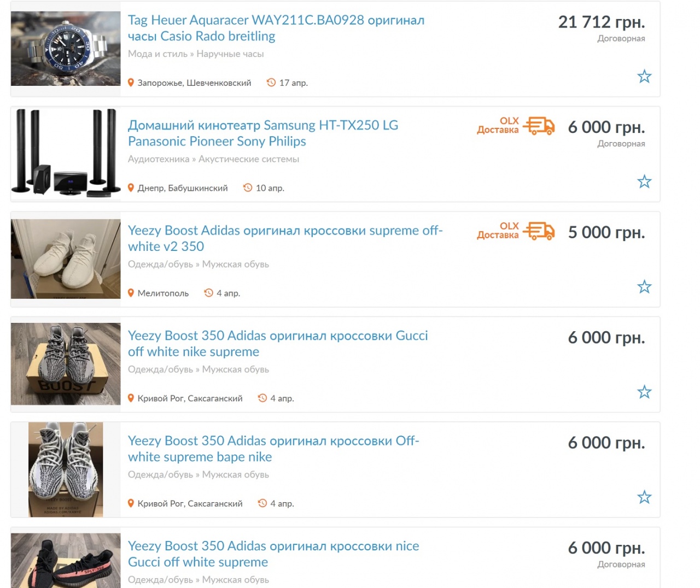700x588 pixels.
Task: Open Yeezy Boost 350 Gucci off white nike title
Action: [x=278, y=344]
